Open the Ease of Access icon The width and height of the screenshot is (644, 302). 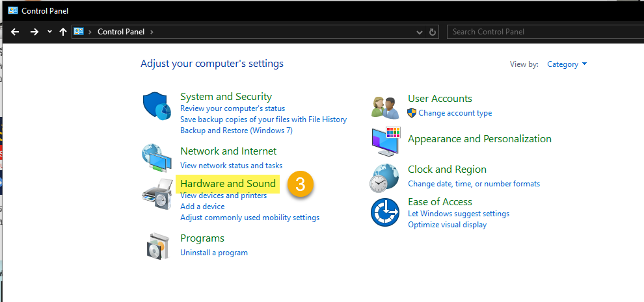coord(385,212)
